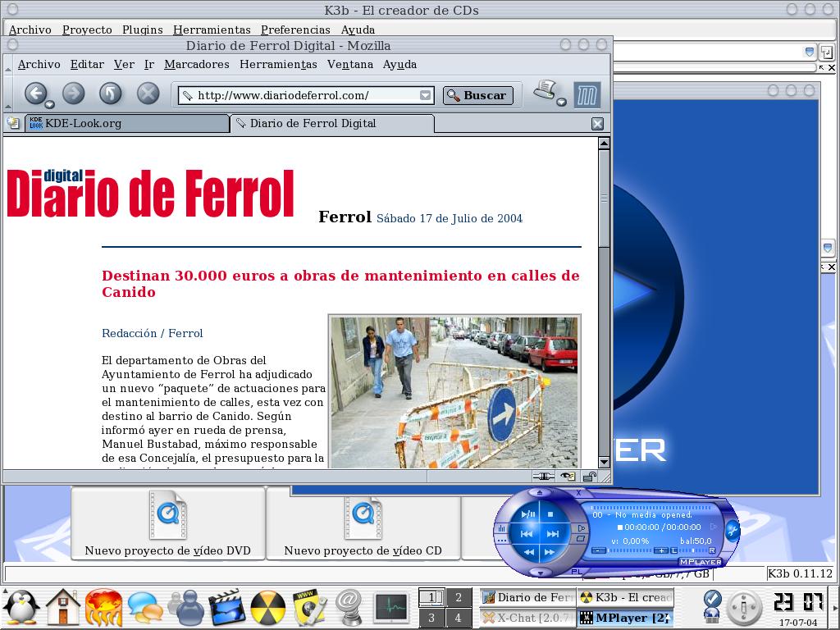Image resolution: width=840 pixels, height=630 pixels.
Task: Open the www web editor icon
Action: [309, 608]
